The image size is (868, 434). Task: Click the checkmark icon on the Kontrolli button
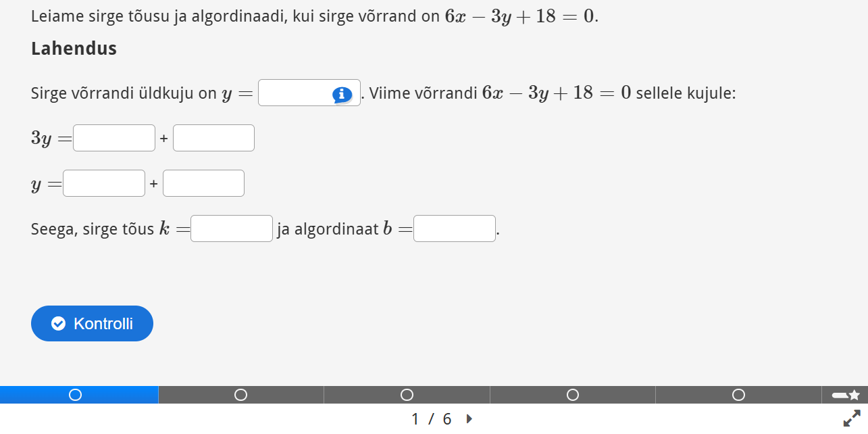[59, 324]
